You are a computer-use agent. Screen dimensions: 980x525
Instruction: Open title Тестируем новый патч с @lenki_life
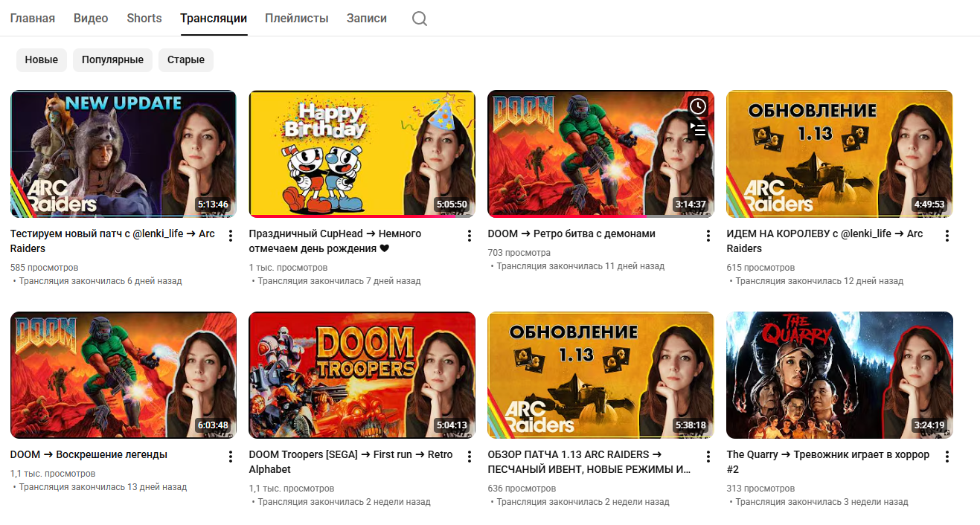pyautogui.click(x=112, y=241)
